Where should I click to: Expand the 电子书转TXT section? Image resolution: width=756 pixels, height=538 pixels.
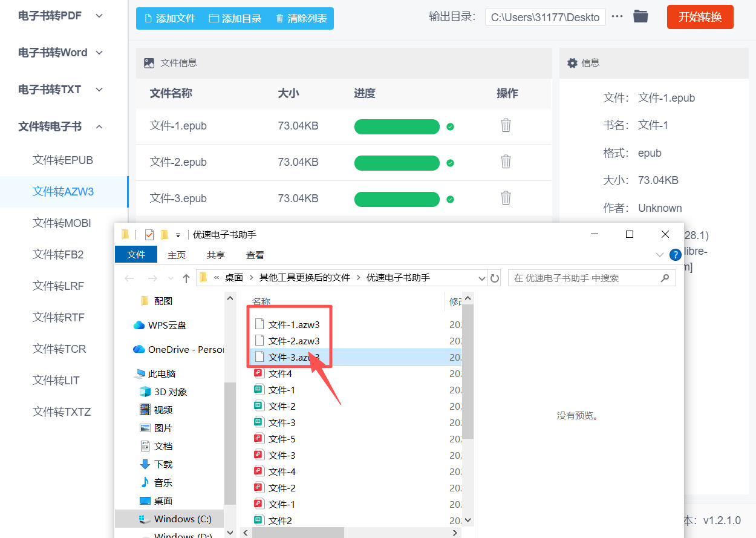pyautogui.click(x=99, y=90)
